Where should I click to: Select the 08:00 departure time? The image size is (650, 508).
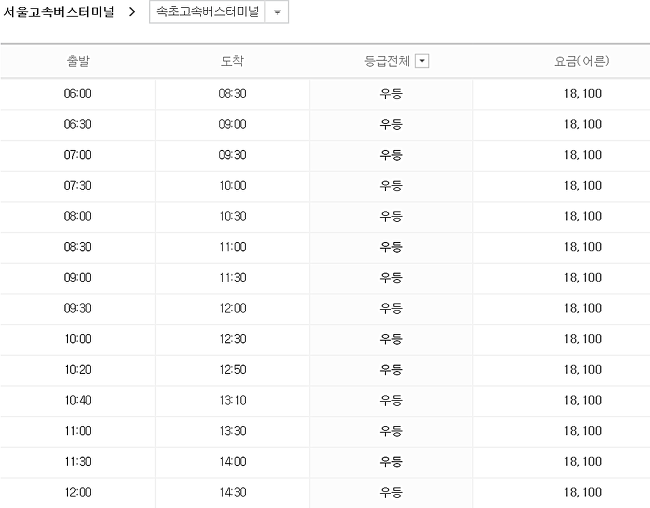(x=78, y=216)
